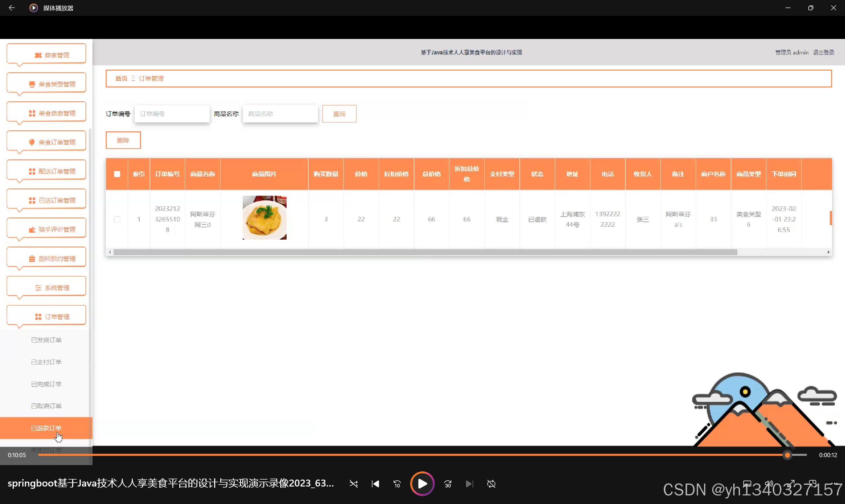Click the 查询 search button
The image size is (845, 504).
339,114
